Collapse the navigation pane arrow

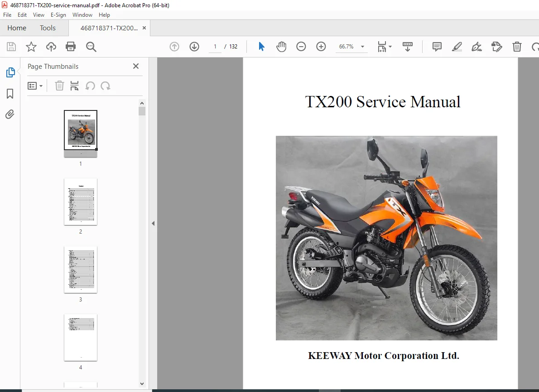point(153,223)
